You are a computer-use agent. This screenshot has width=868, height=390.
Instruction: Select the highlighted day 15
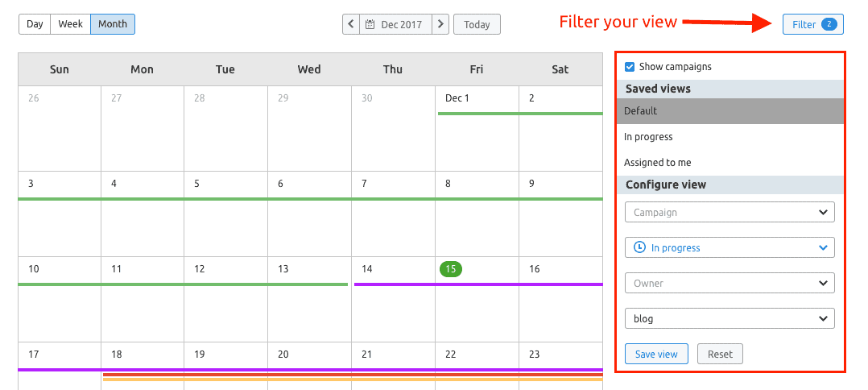tap(450, 269)
